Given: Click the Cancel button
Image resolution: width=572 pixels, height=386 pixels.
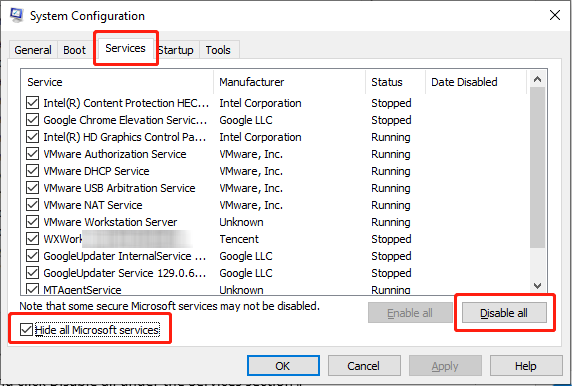Looking at the screenshot, I should 364,366.
